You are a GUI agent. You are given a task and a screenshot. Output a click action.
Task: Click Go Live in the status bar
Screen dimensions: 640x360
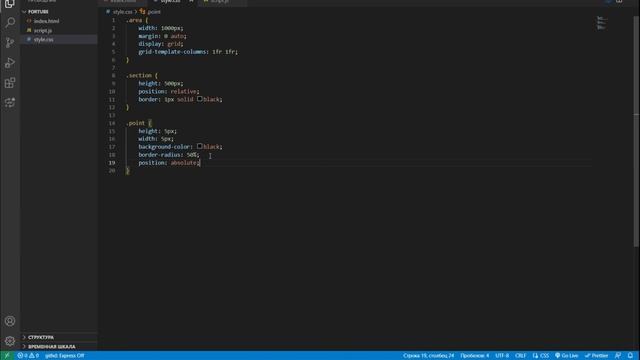(567, 356)
